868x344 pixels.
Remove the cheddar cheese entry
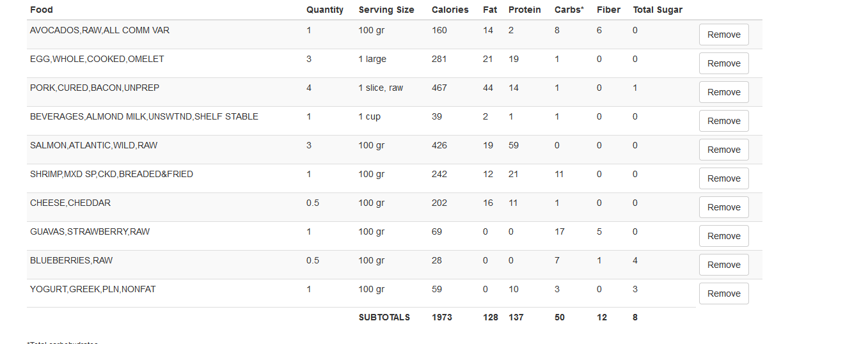click(723, 207)
